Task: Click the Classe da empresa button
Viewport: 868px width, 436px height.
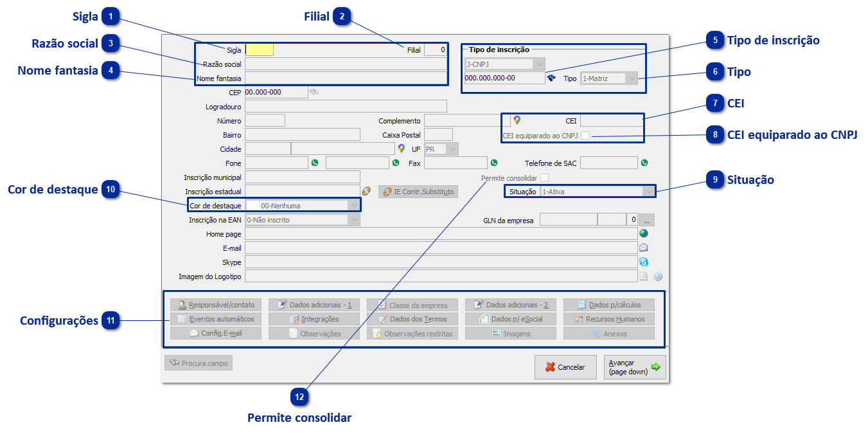Action: tap(412, 305)
